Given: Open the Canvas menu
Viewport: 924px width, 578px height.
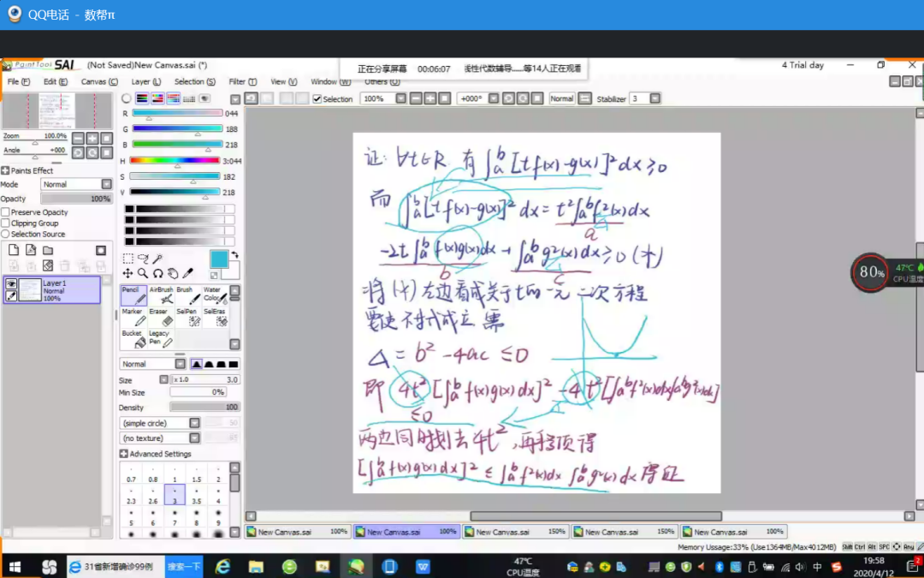Looking at the screenshot, I should click(99, 82).
